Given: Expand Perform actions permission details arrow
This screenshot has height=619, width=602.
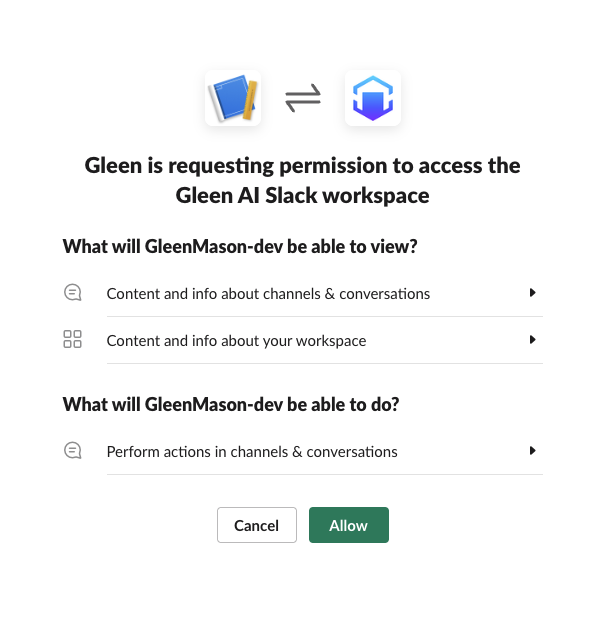Looking at the screenshot, I should 533,451.
